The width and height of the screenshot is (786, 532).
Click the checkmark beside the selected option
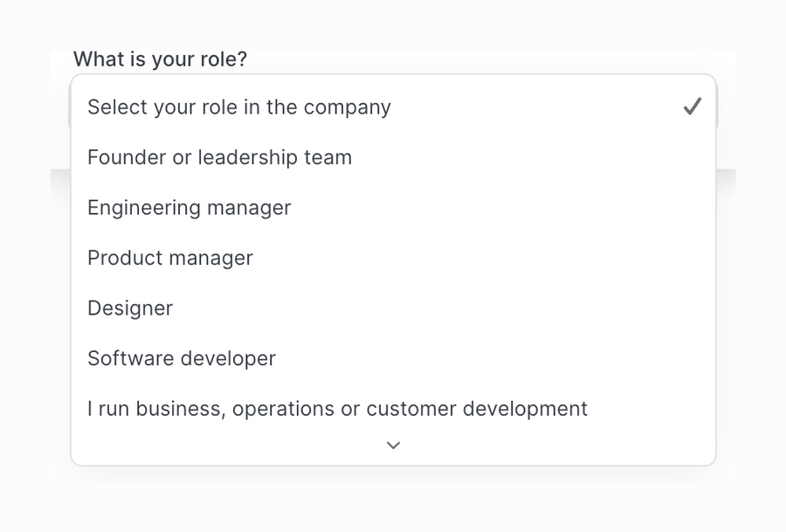click(692, 107)
